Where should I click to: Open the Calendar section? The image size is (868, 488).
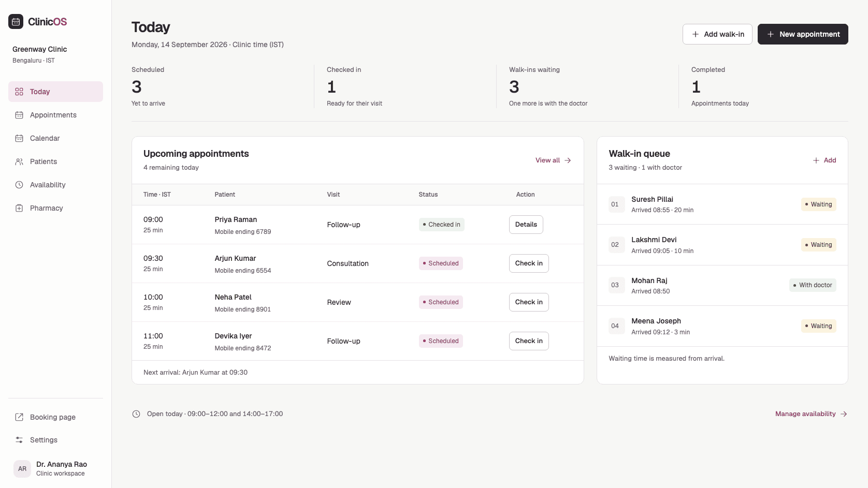pyautogui.click(x=55, y=138)
